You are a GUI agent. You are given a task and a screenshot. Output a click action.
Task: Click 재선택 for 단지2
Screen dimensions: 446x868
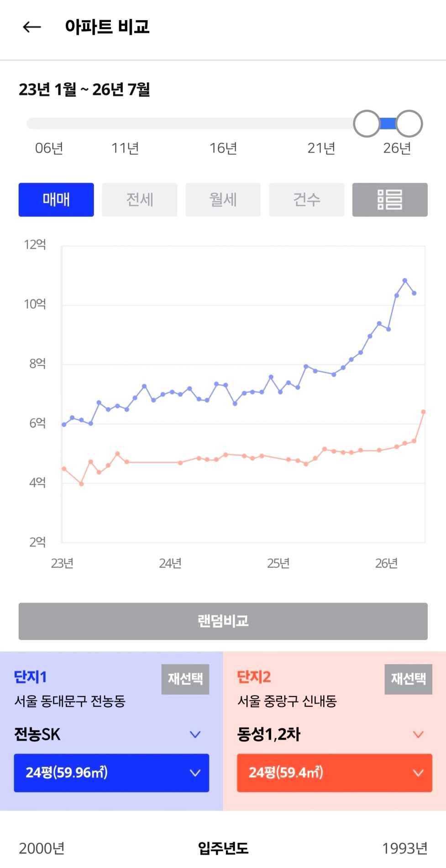pos(409,679)
